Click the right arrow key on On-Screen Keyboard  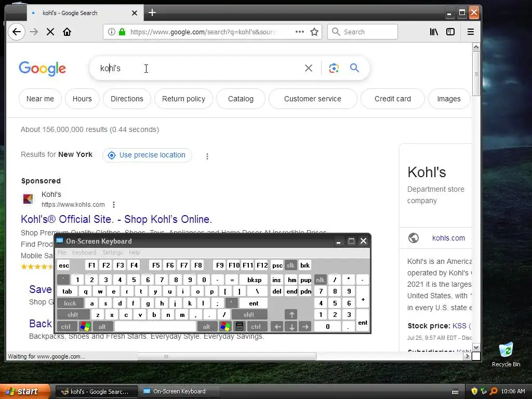(305, 326)
